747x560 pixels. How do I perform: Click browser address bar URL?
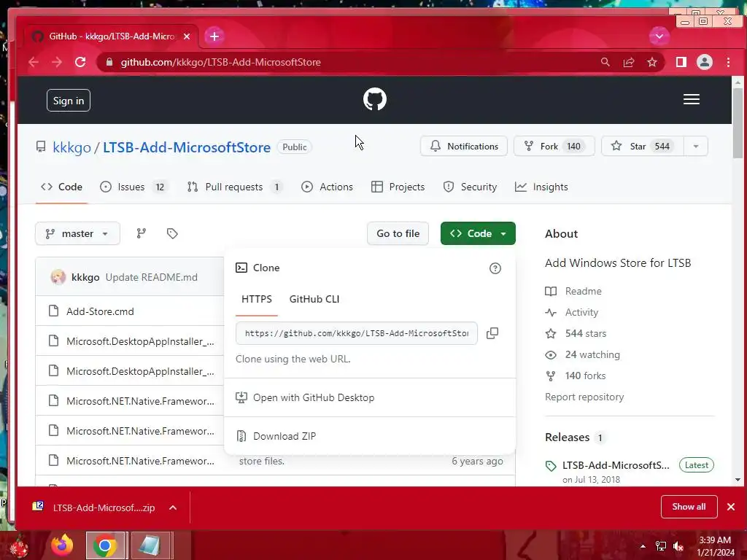(x=220, y=62)
